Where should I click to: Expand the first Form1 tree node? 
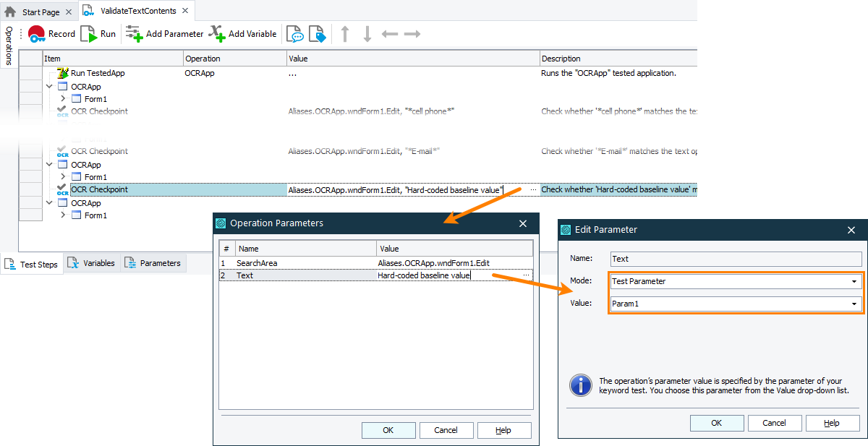point(62,98)
